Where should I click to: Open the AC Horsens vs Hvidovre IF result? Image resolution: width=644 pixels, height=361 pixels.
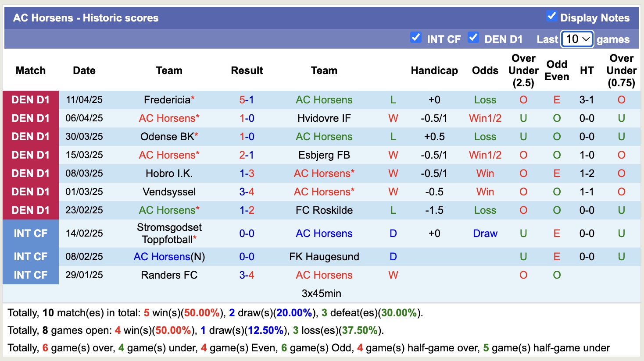point(247,118)
